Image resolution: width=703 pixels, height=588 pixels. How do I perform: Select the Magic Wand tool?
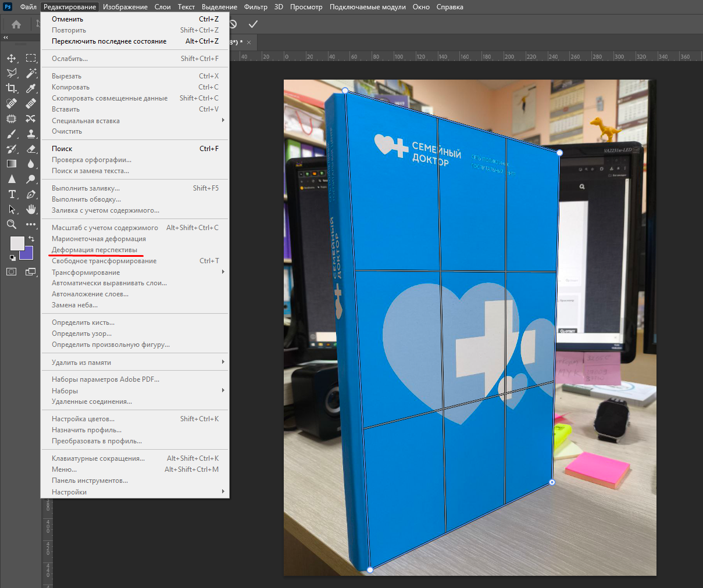click(x=31, y=73)
